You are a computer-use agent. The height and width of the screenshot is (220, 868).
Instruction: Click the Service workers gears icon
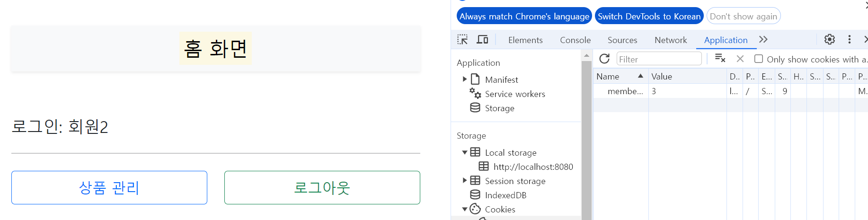point(475,93)
